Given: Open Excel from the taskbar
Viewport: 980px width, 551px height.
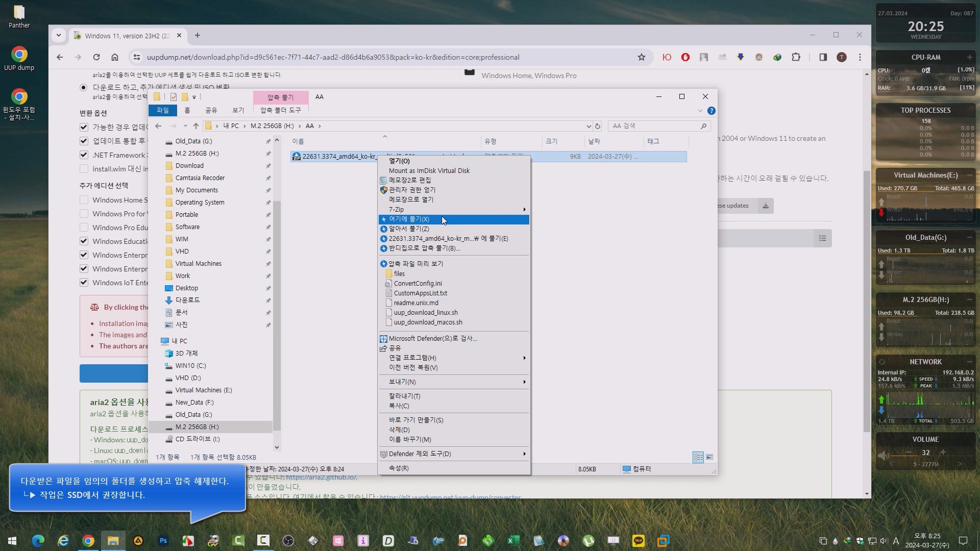Looking at the screenshot, I should click(x=513, y=541).
